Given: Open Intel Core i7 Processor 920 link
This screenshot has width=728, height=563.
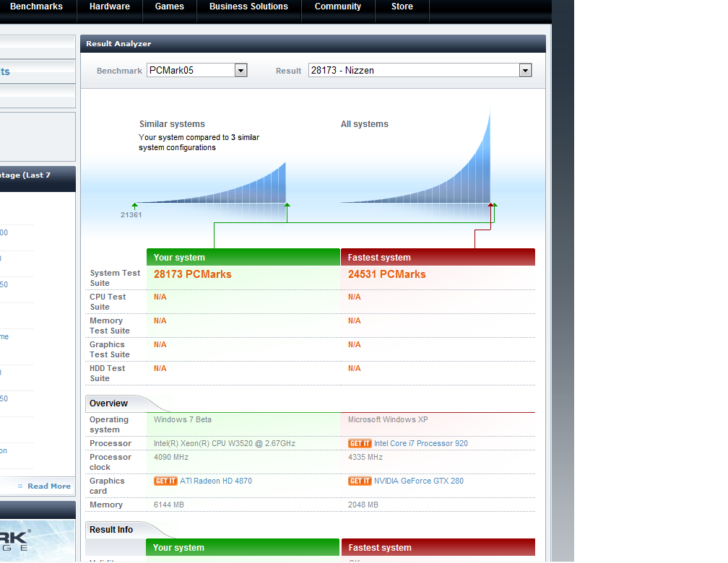Looking at the screenshot, I should [421, 443].
